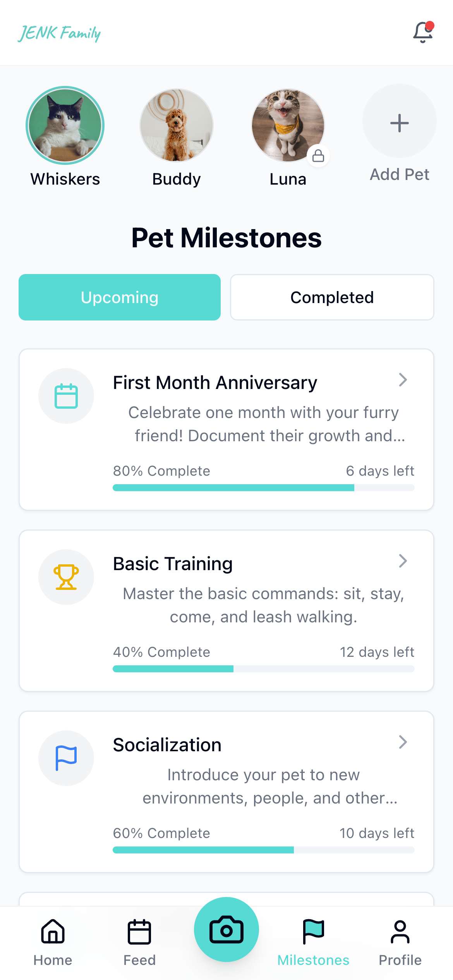Click the flag icon on Socialization card
This screenshot has height=980, width=453.
tap(66, 758)
